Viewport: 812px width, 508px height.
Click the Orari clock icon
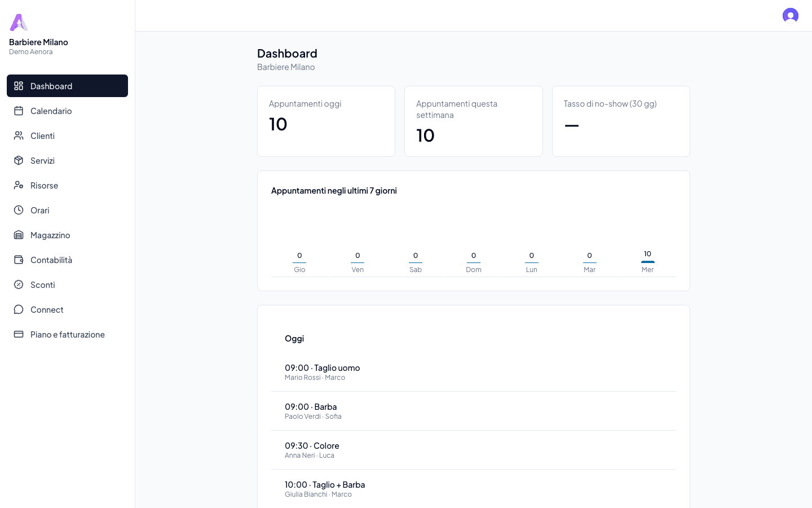19,210
